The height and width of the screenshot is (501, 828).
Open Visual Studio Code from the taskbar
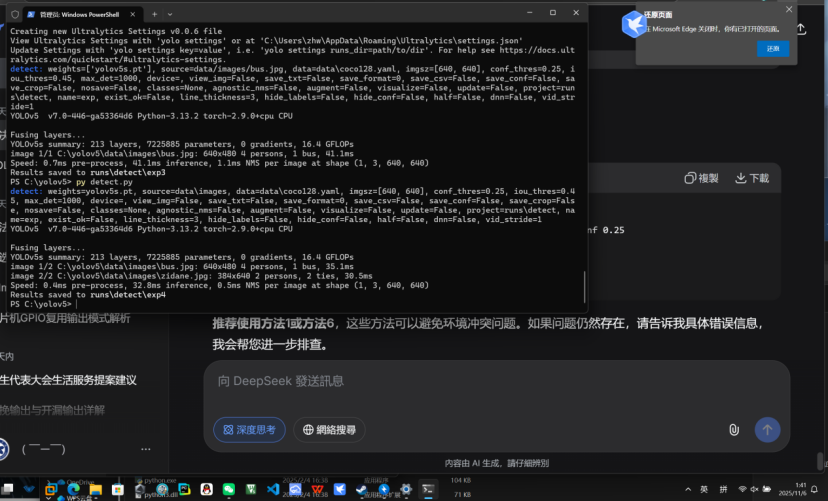[x=273, y=489]
